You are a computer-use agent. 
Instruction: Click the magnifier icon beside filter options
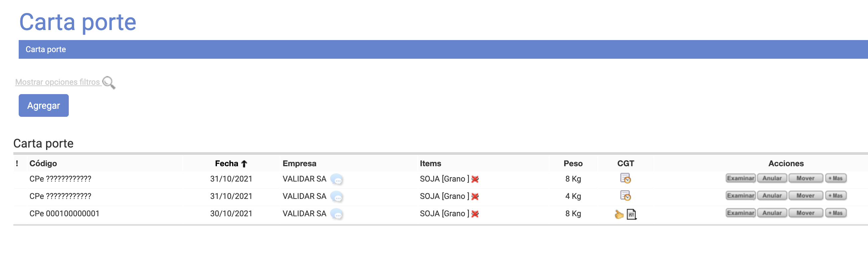click(108, 82)
